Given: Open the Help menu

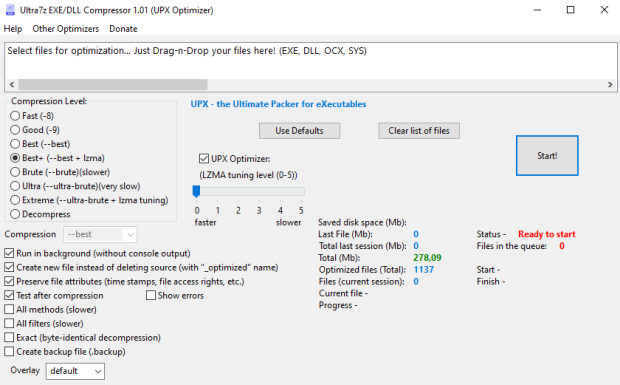Looking at the screenshot, I should click(13, 29).
